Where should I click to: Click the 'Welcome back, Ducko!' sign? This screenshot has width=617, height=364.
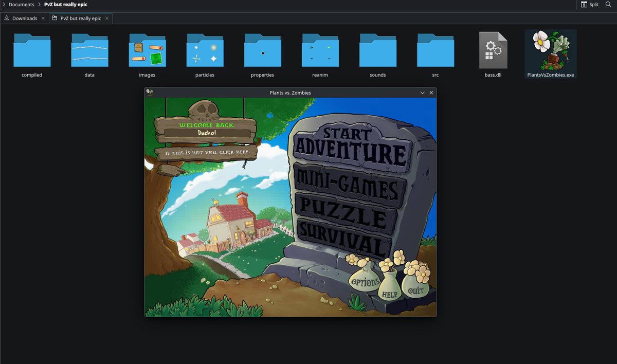(206, 130)
